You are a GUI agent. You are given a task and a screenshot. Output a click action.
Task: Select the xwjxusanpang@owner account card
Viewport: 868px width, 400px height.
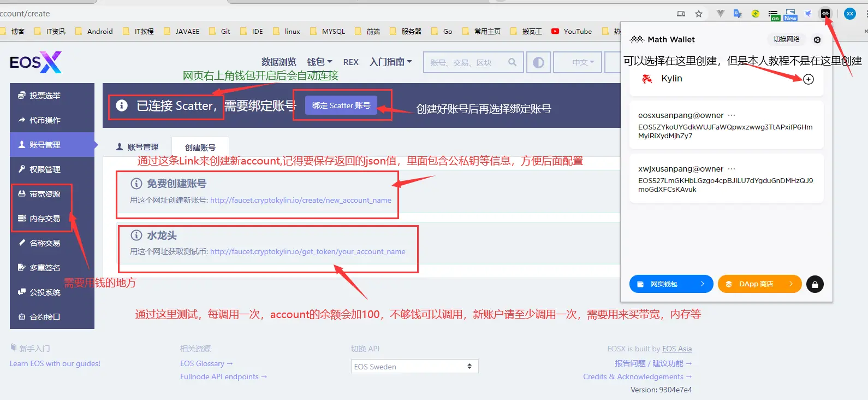[726, 178]
